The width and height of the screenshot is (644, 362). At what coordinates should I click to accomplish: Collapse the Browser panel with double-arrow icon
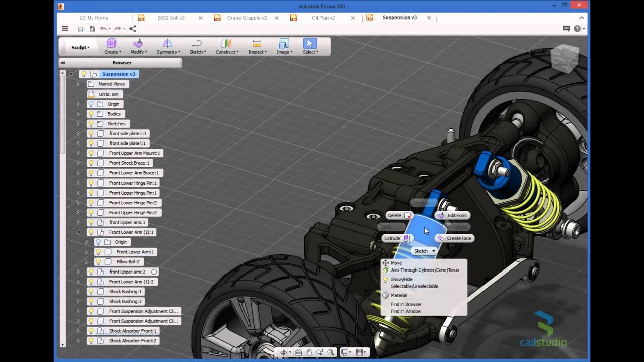tap(63, 63)
